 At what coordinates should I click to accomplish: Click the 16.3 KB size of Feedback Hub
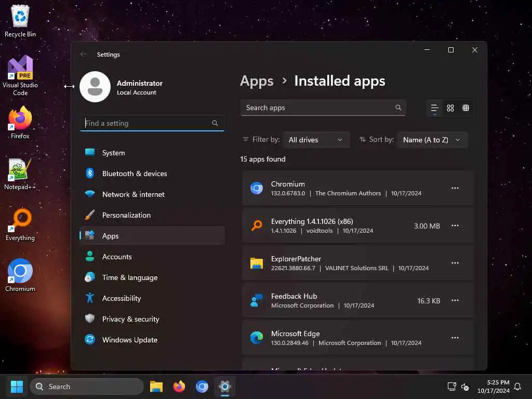[429, 301]
